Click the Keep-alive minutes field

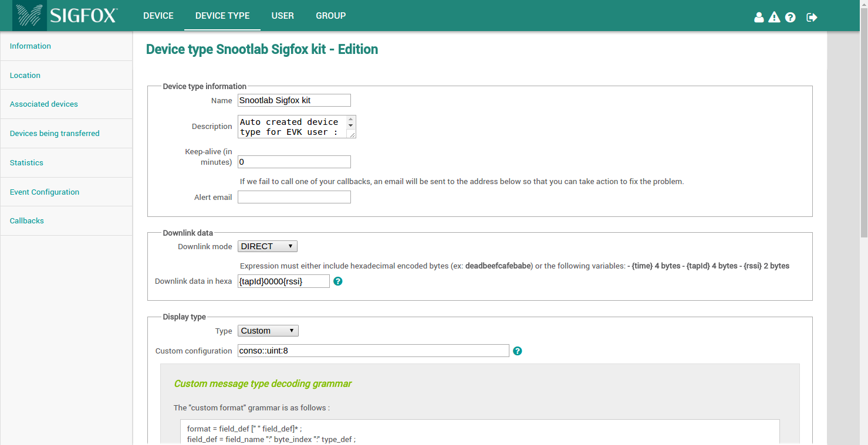tap(294, 162)
